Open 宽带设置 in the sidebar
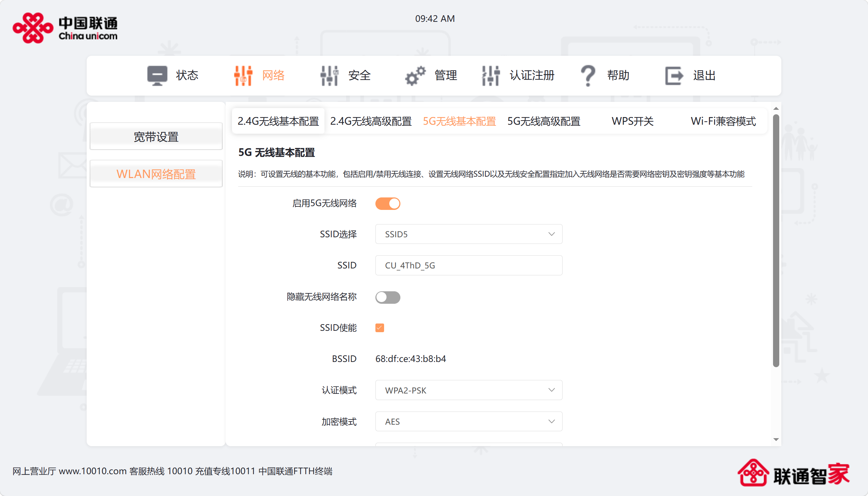This screenshot has height=496, width=868. coord(156,136)
